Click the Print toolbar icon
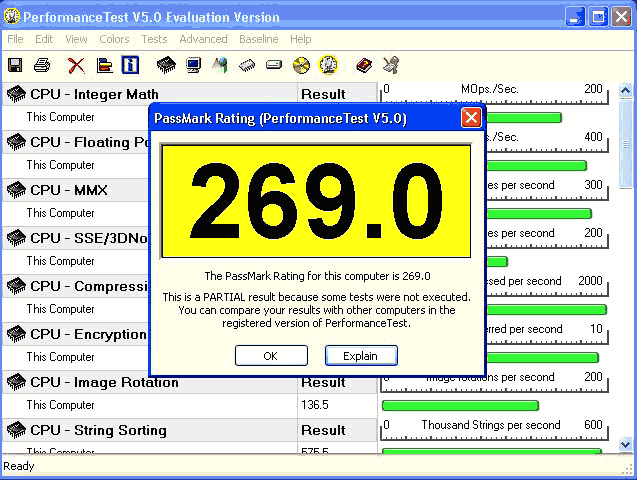 pos(42,65)
